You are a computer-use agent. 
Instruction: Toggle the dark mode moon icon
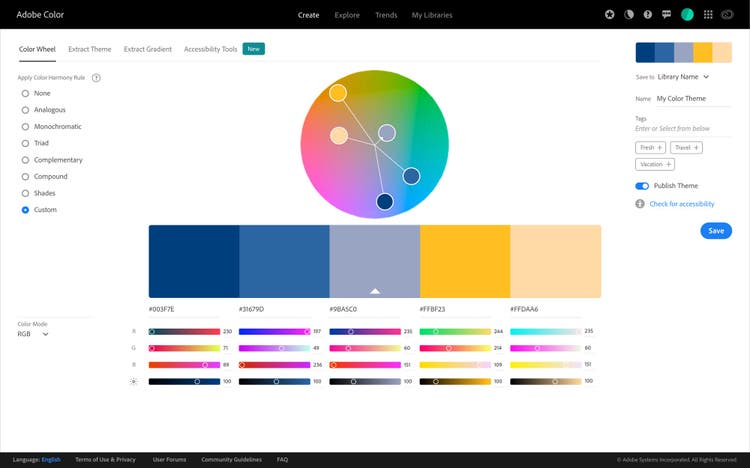coord(629,14)
